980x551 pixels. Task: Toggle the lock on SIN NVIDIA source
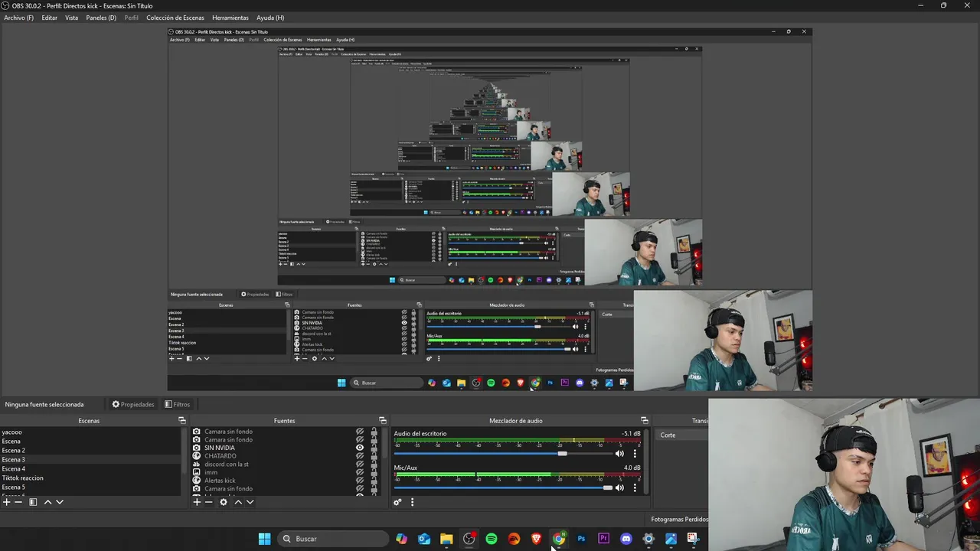374,448
